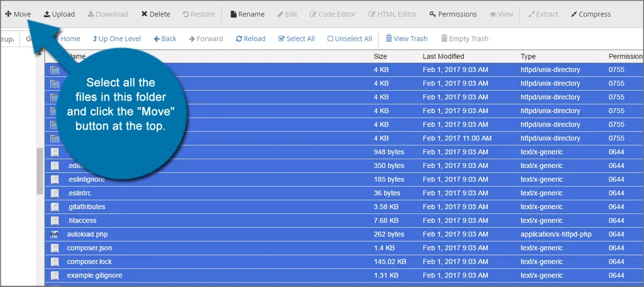
Task: Click the Restore toolbar button
Action: [198, 14]
